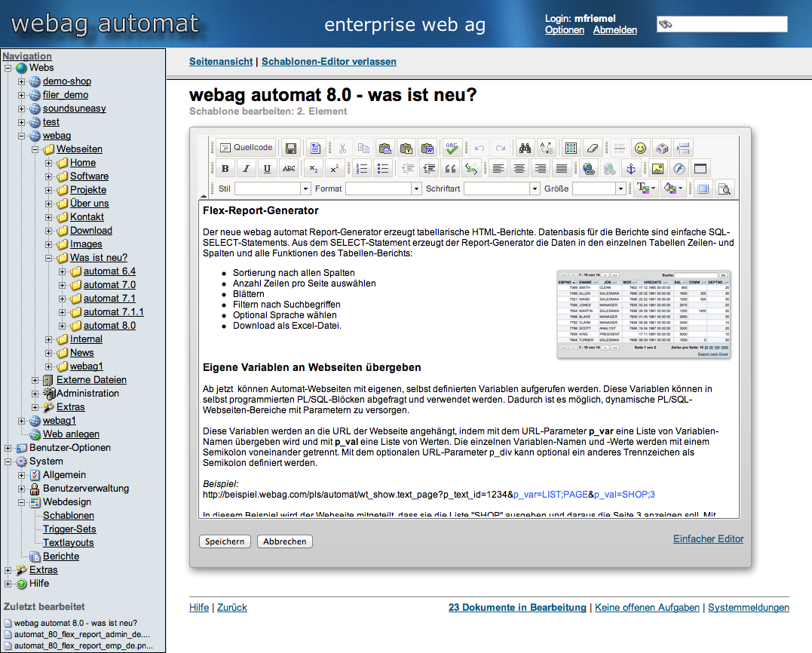This screenshot has width=812, height=653.
Task: Open Textlayouts in the navigation tree
Action: point(69,542)
